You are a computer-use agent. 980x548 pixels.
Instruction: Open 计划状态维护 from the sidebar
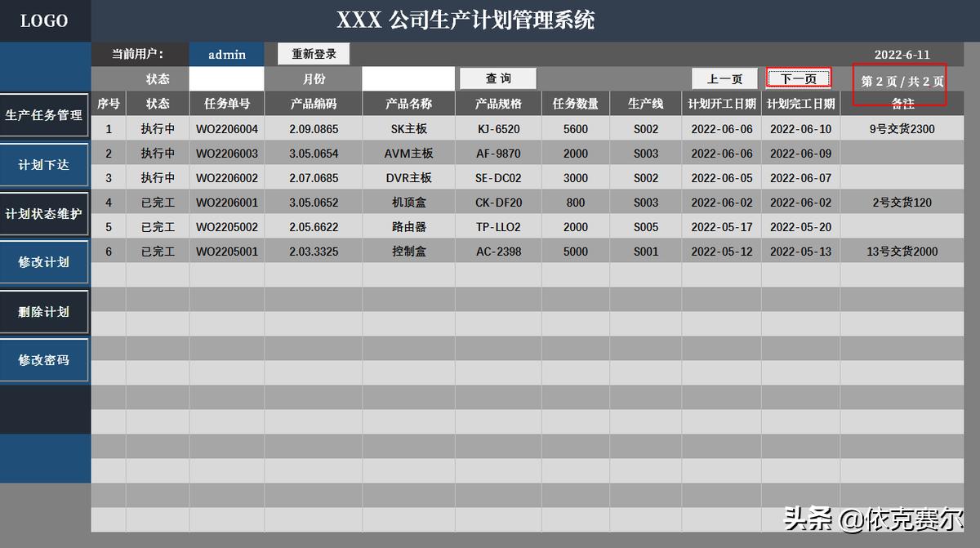point(45,213)
